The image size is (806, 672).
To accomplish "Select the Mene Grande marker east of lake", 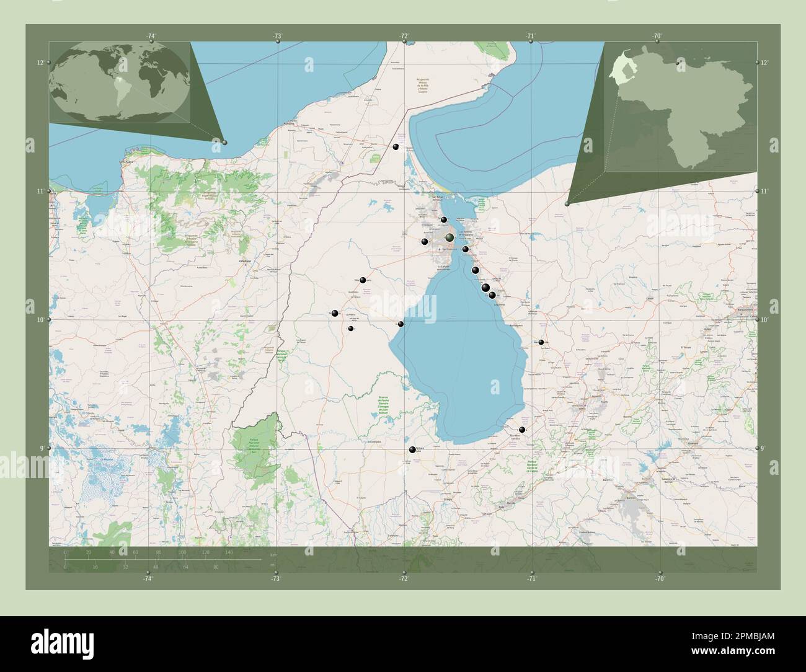I will (x=541, y=342).
